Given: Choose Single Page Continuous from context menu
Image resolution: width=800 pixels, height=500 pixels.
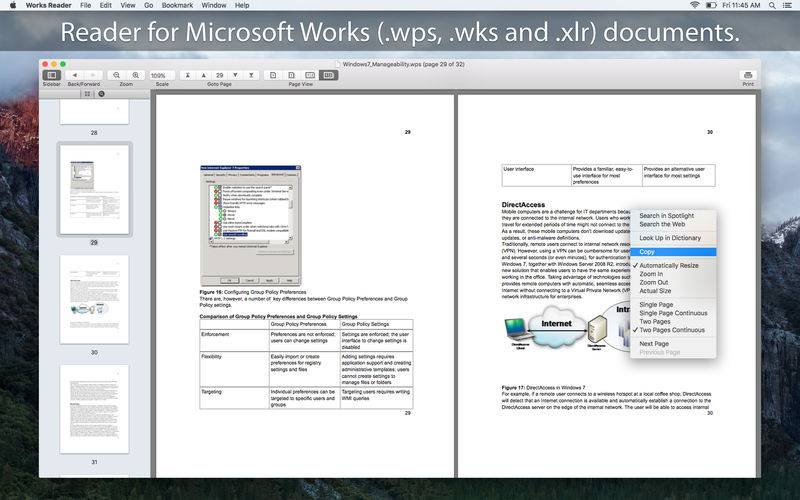Looking at the screenshot, I should (673, 313).
